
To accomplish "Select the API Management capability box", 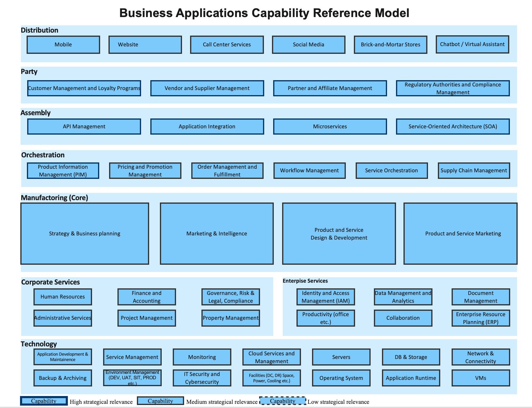I will 84,127.
